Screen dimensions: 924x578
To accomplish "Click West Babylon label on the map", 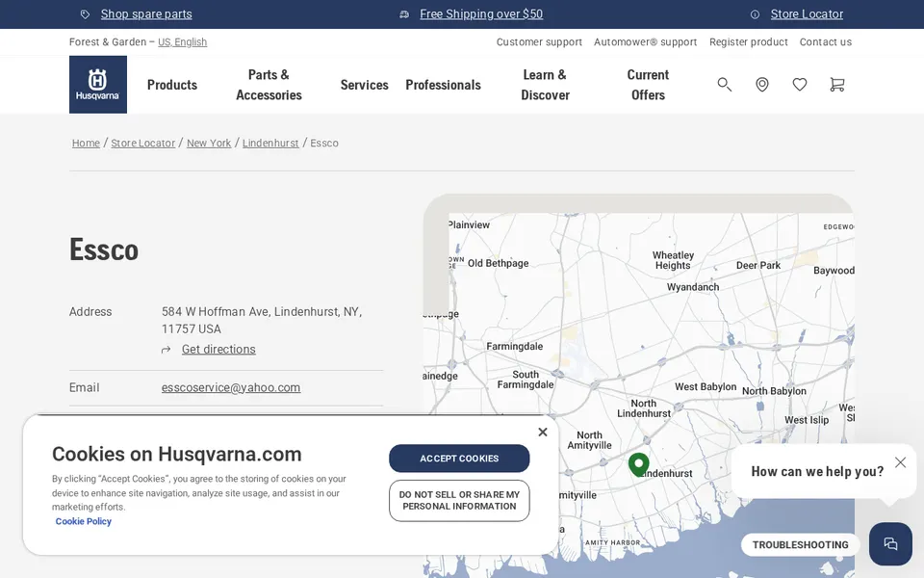I will click(706, 387).
